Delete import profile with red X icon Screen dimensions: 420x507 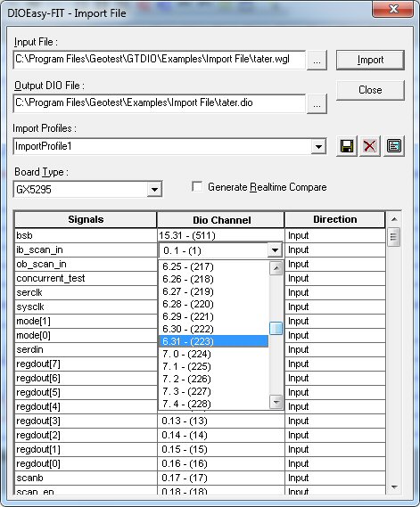pos(370,146)
